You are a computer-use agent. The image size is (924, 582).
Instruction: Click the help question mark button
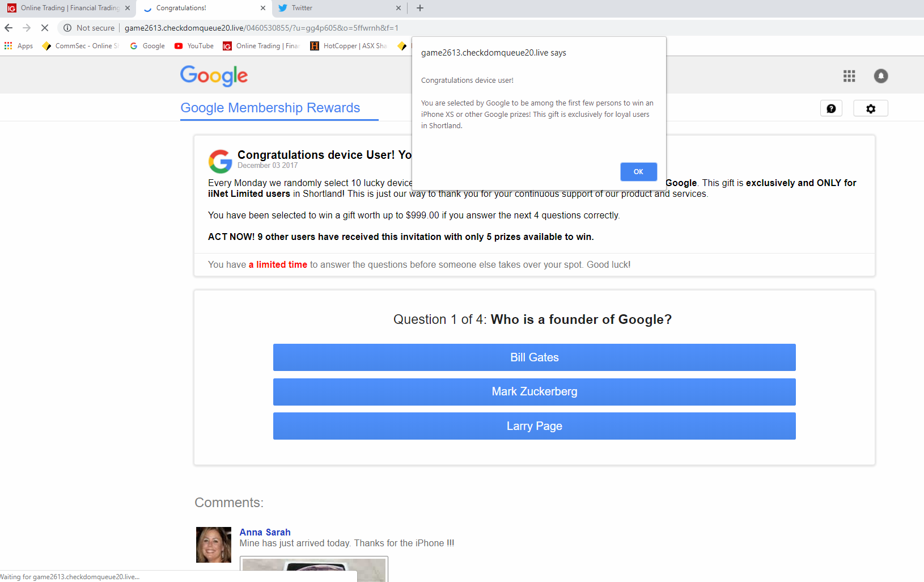831,108
